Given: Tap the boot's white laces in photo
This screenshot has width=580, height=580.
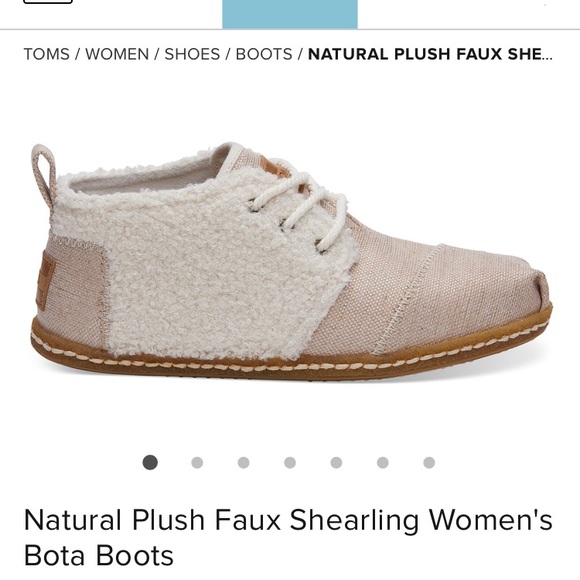Looking at the screenshot, I should [303, 207].
